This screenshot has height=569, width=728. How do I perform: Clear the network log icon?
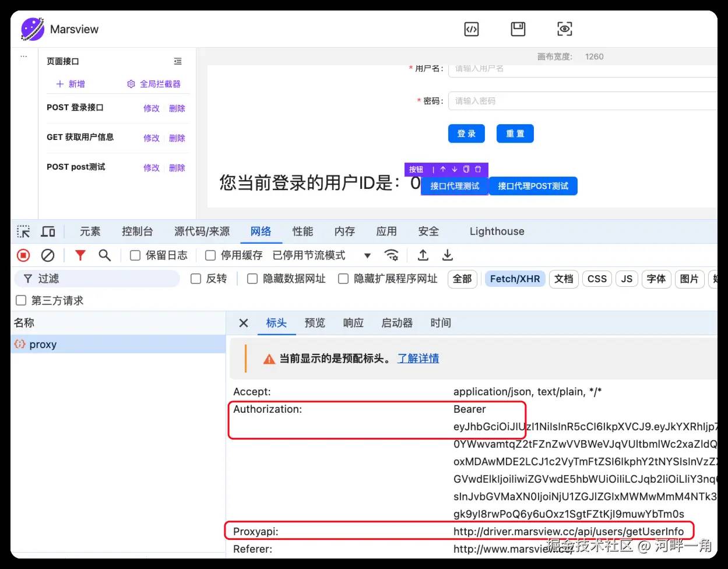point(48,255)
